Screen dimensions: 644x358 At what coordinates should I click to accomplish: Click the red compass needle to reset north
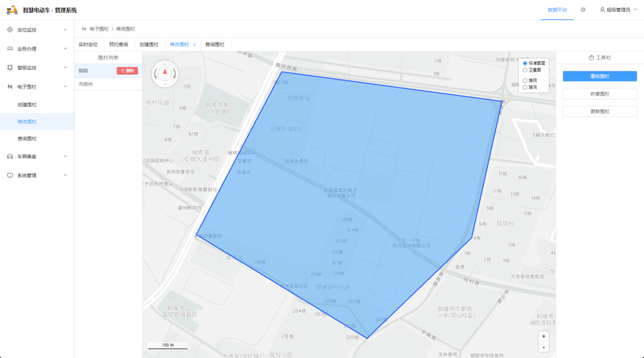point(165,72)
